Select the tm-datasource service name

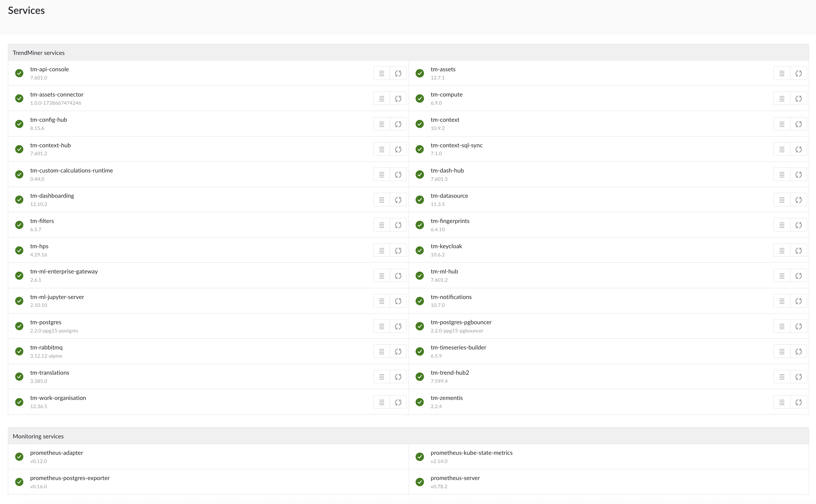[x=449, y=196]
